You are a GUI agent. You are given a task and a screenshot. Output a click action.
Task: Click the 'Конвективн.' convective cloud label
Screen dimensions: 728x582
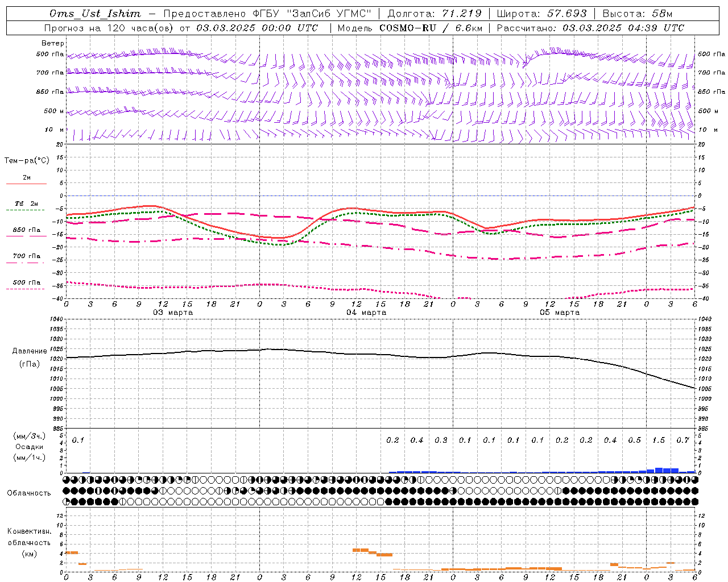[29, 531]
